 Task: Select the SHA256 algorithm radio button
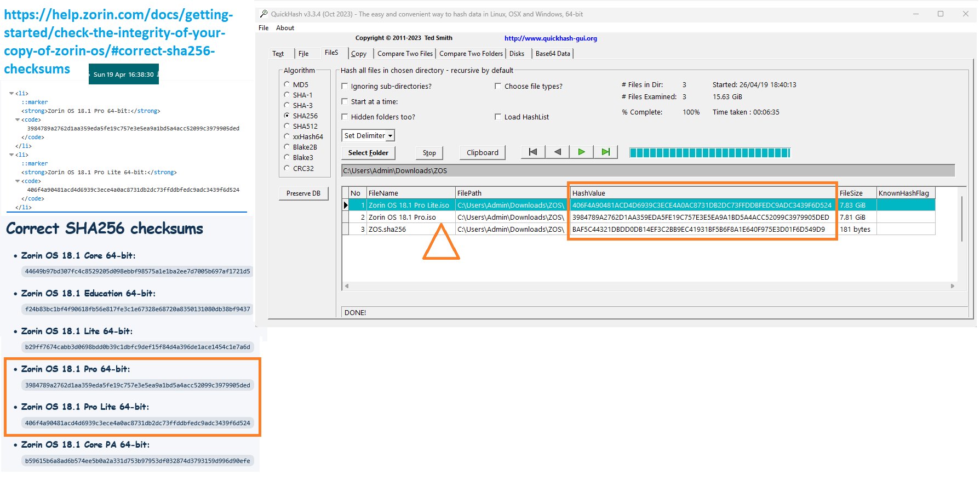click(286, 116)
